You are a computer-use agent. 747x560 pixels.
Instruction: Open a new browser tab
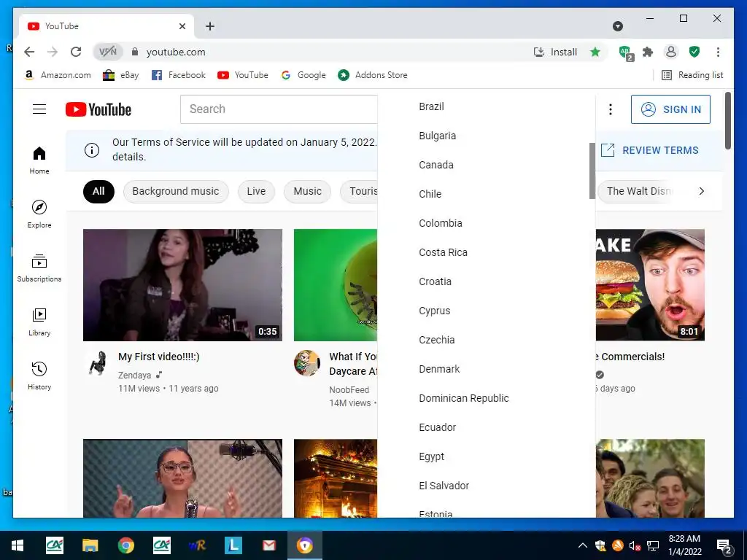coord(210,26)
